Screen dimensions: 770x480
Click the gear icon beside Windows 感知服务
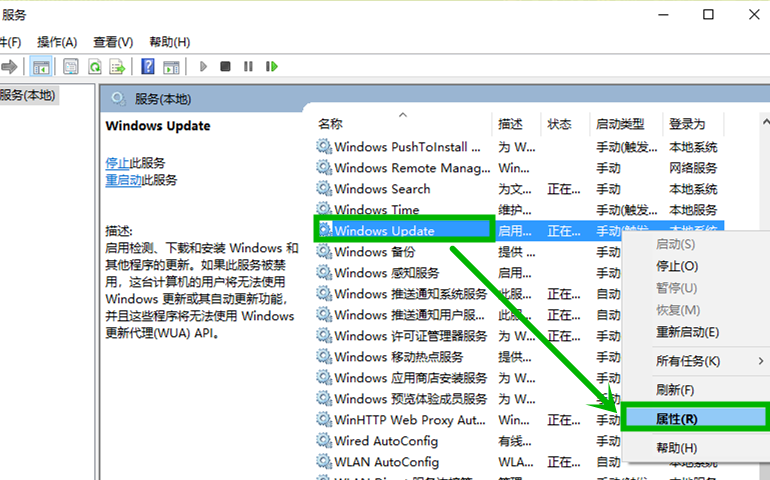point(324,273)
